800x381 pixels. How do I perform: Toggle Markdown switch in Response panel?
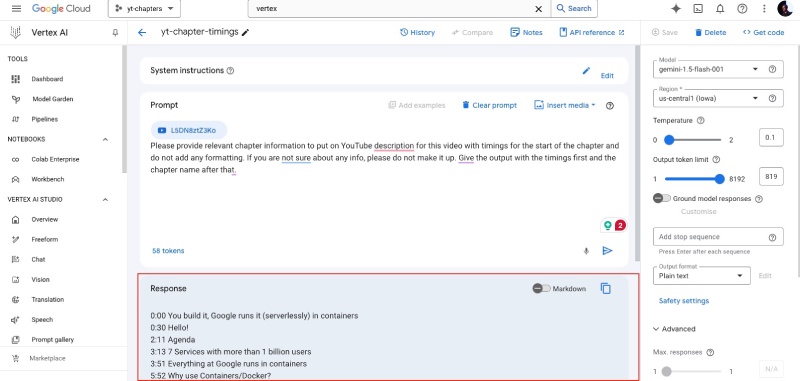pos(541,289)
